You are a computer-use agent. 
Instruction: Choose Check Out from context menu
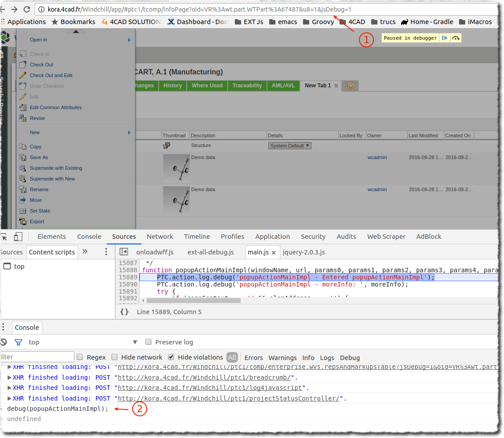pyautogui.click(x=41, y=65)
